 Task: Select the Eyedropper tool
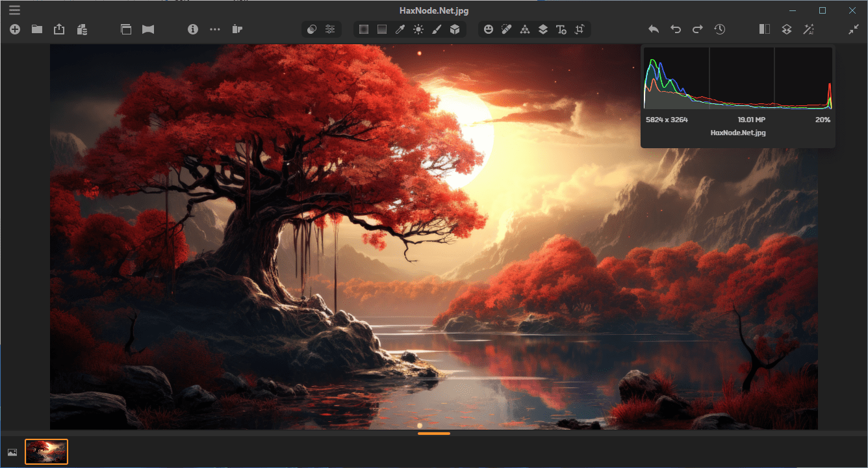[401, 29]
